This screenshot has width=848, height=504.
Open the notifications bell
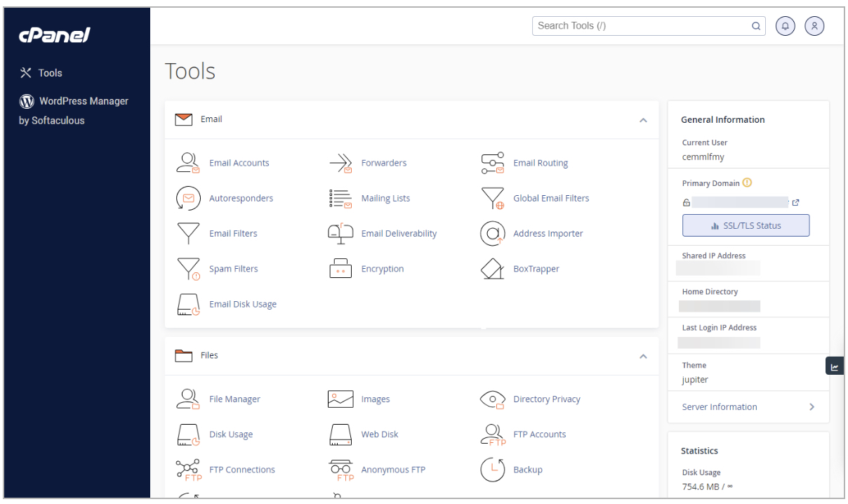785,25
